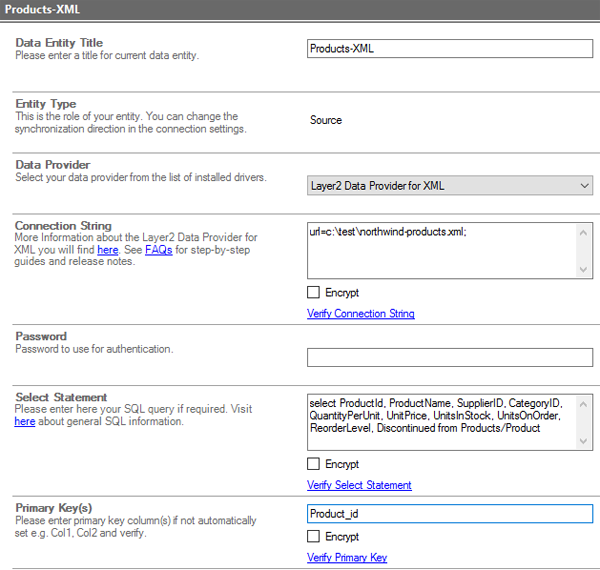This screenshot has height=570, width=600.
Task: Open the FAQs link
Action: (x=158, y=250)
